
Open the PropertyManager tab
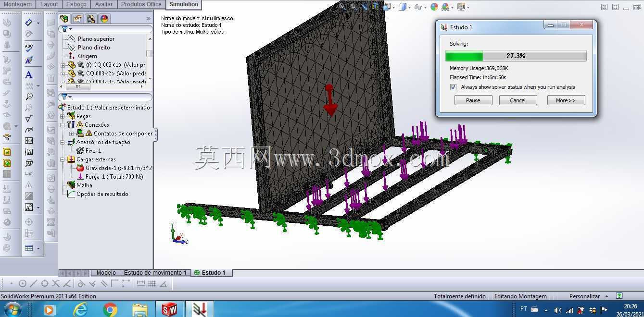(x=77, y=19)
